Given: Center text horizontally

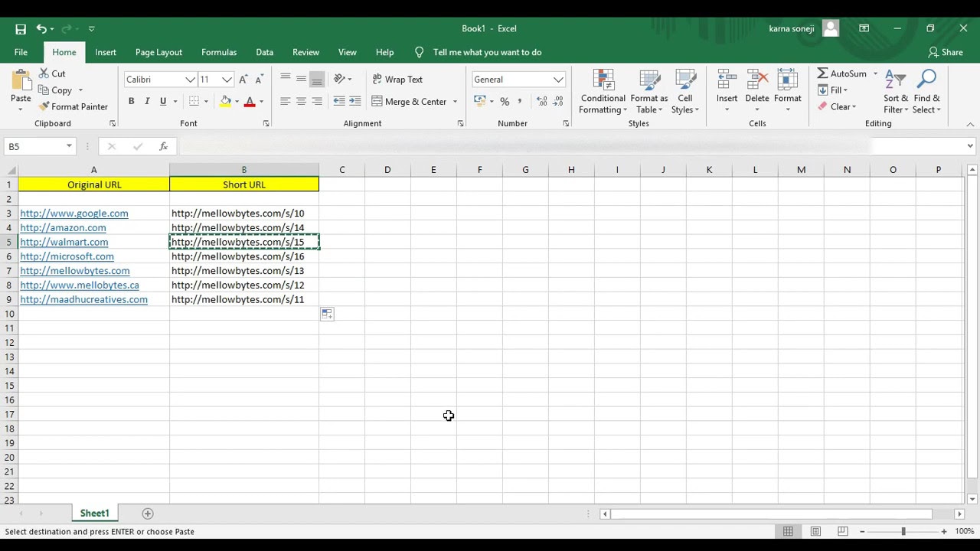Looking at the screenshot, I should pyautogui.click(x=301, y=101).
